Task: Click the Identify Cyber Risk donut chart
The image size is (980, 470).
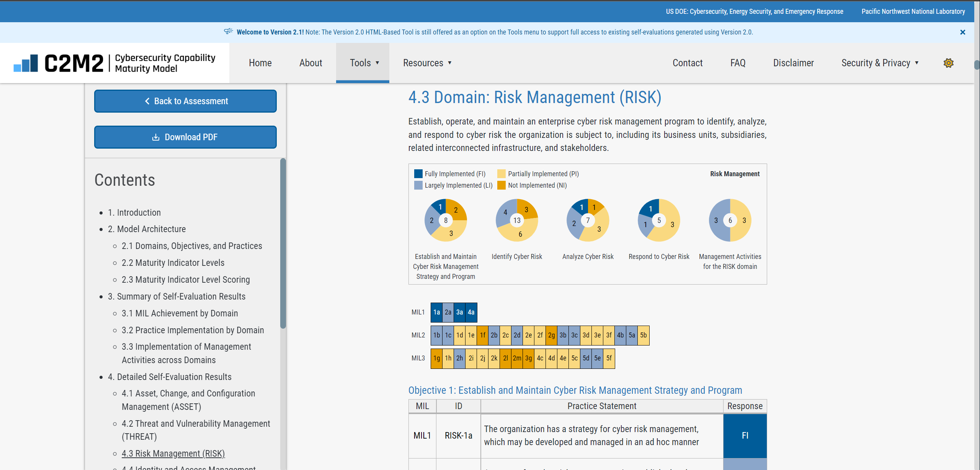Action: (517, 220)
